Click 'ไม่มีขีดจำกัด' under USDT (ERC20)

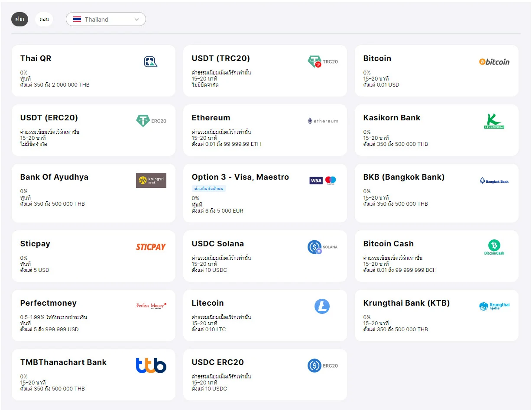(x=33, y=144)
